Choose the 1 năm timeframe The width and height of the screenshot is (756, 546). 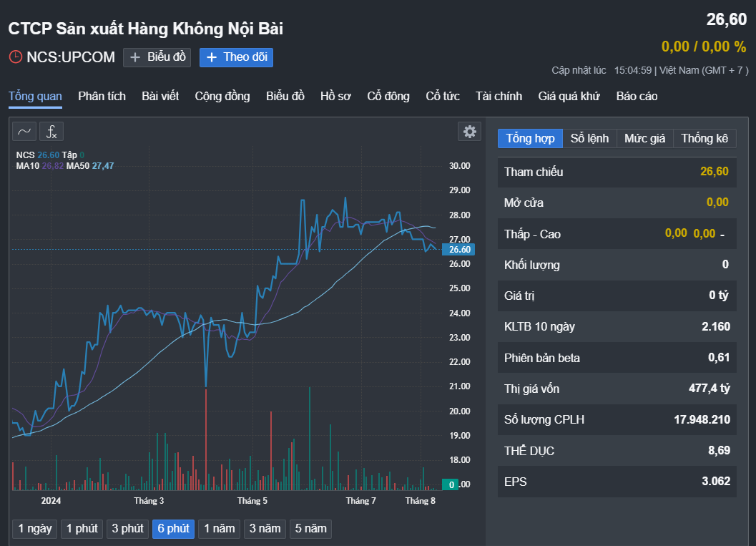click(220, 529)
